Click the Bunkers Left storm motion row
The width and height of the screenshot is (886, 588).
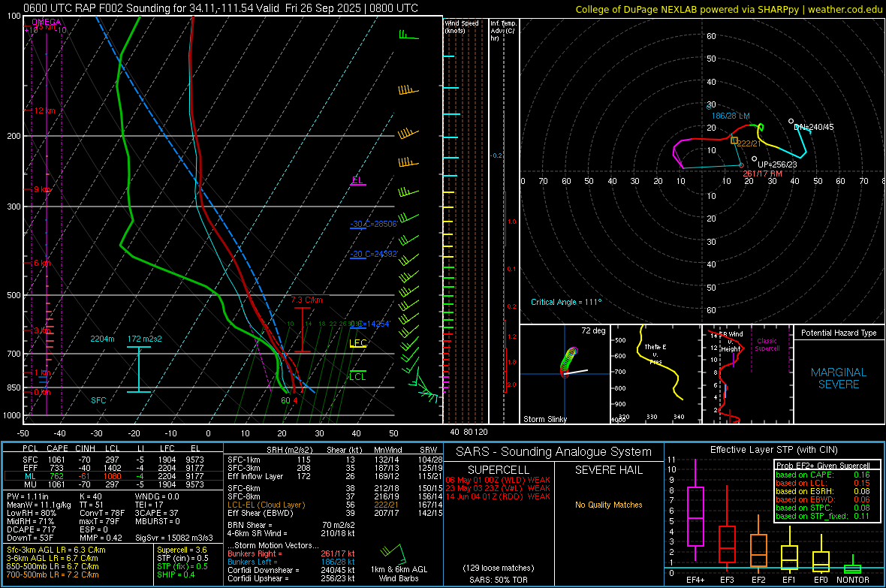(291, 562)
